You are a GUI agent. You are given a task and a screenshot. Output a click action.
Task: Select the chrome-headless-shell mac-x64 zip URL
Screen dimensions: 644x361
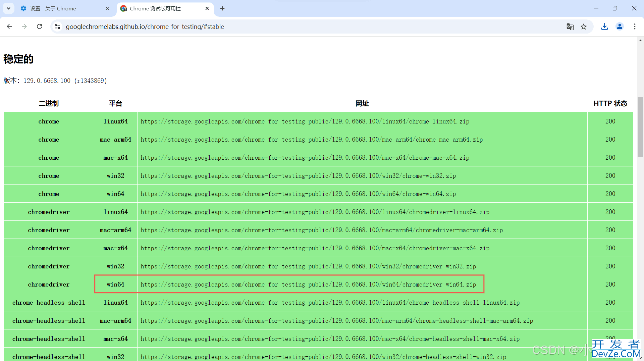click(x=330, y=339)
